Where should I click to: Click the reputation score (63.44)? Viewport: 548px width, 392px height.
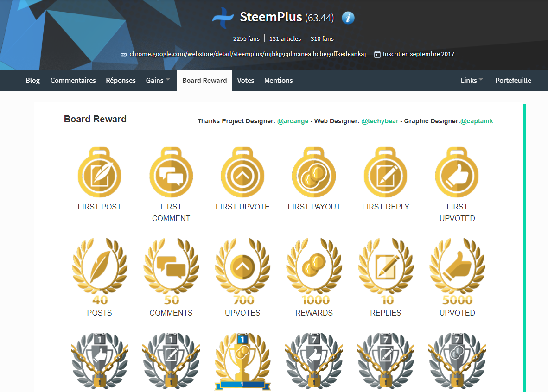click(x=319, y=18)
